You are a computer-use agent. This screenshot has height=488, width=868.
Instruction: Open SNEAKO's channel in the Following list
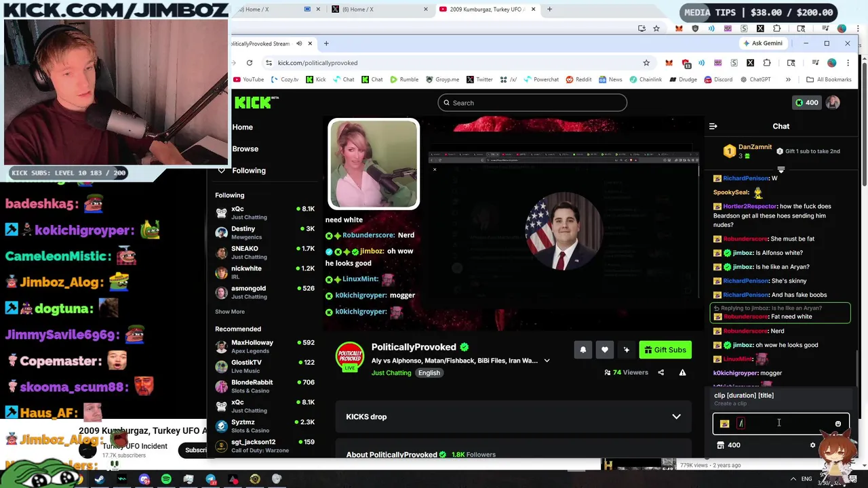(264, 252)
